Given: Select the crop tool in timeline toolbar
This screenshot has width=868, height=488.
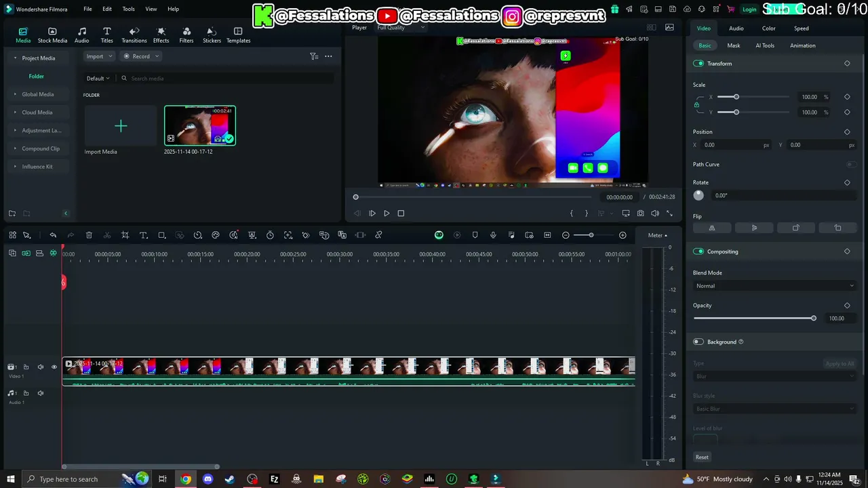Looking at the screenshot, I should click(125, 235).
